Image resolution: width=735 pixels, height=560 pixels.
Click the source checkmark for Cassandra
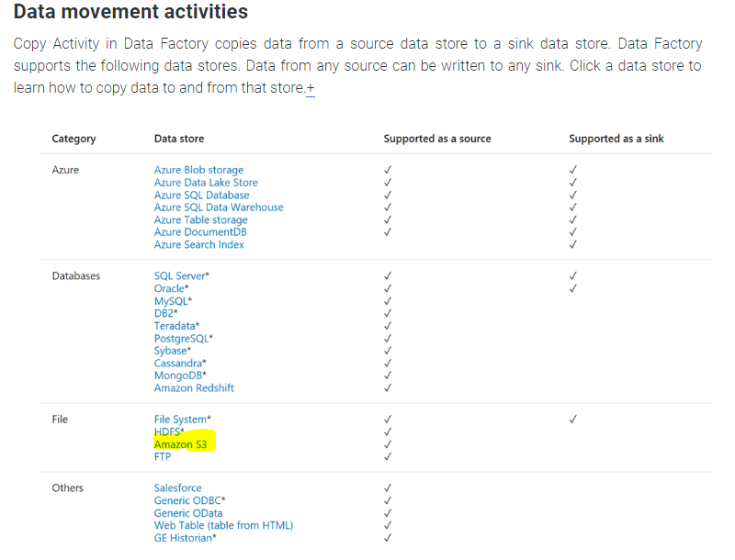tap(388, 364)
